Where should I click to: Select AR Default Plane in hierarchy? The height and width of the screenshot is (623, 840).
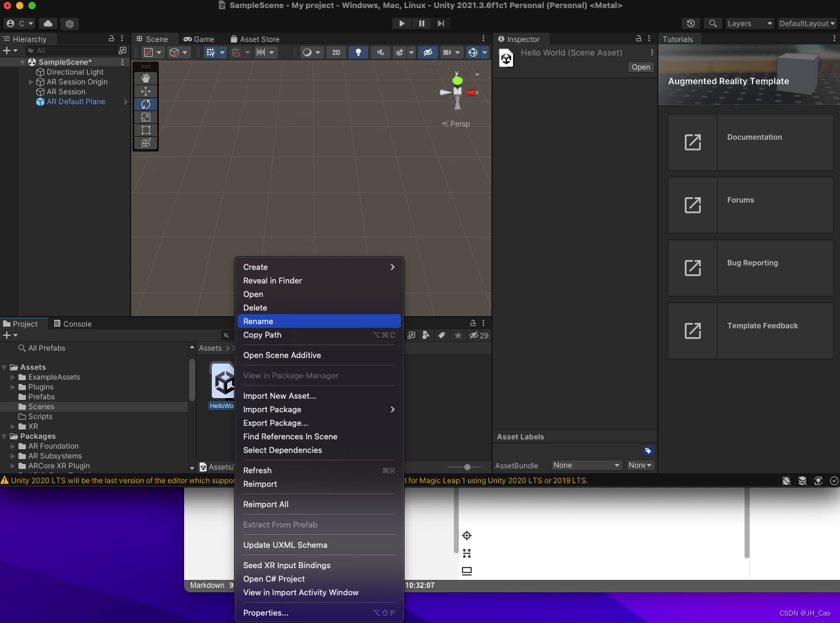point(76,102)
